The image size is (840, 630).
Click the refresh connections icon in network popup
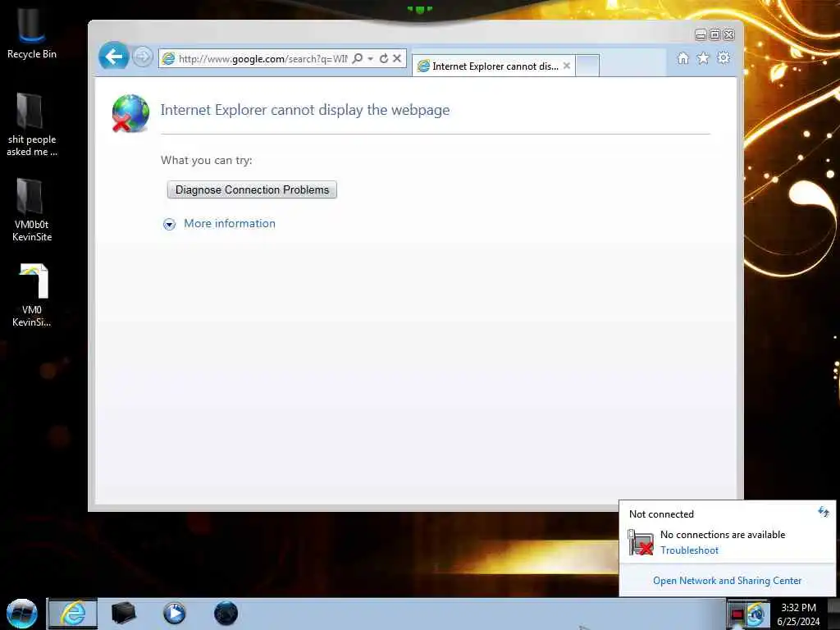click(x=824, y=512)
